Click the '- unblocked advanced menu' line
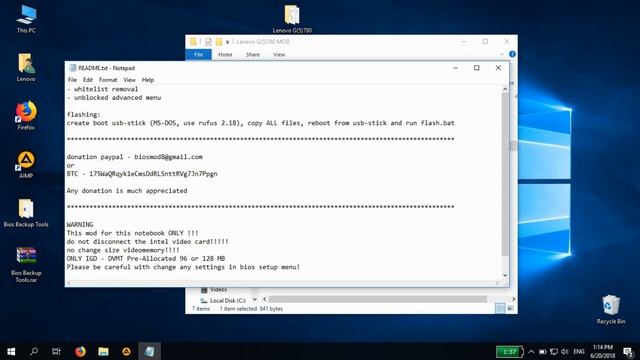This screenshot has width=640, height=360. (114, 98)
